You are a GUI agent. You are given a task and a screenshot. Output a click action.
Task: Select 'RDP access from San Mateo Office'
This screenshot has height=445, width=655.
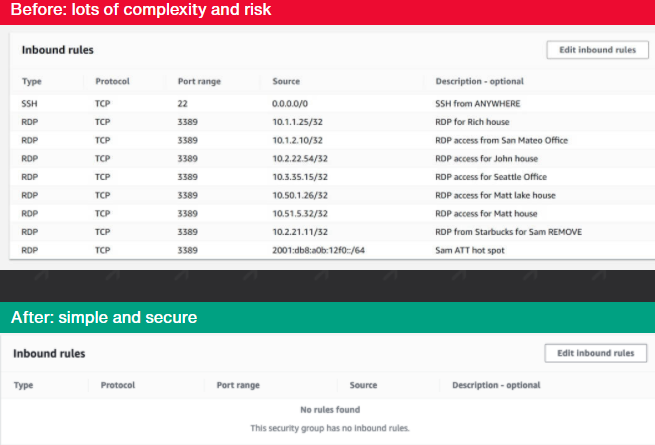click(502, 140)
